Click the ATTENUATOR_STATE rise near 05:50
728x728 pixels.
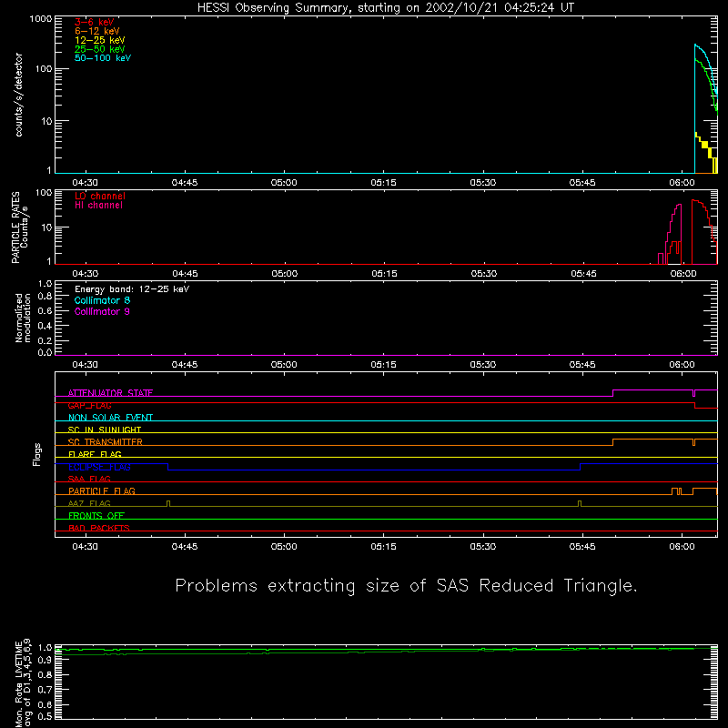tap(612, 393)
